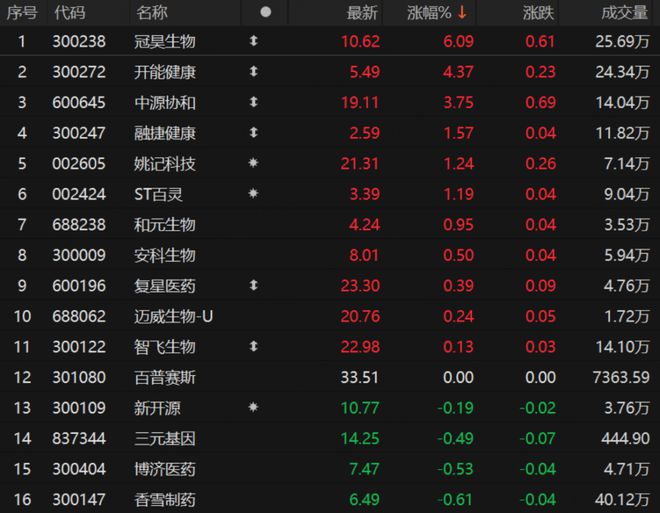Click the 名称 column header

pyautogui.click(x=152, y=13)
